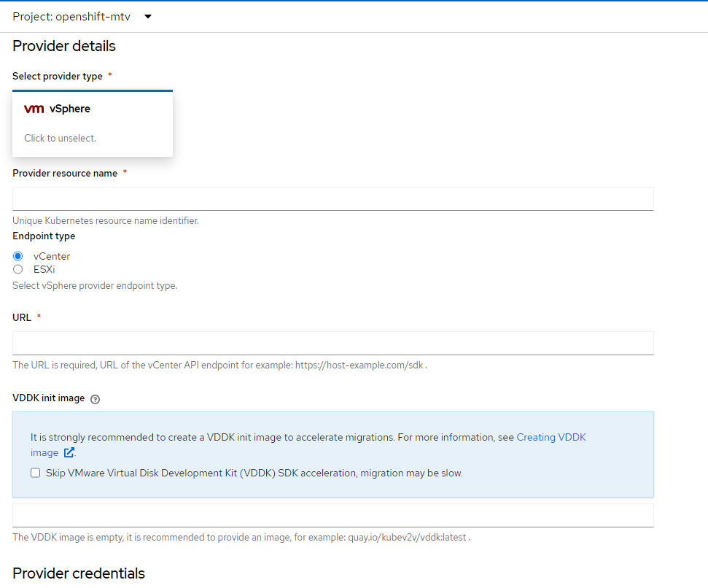Click the Select provider type label
The width and height of the screenshot is (708, 588).
point(58,77)
